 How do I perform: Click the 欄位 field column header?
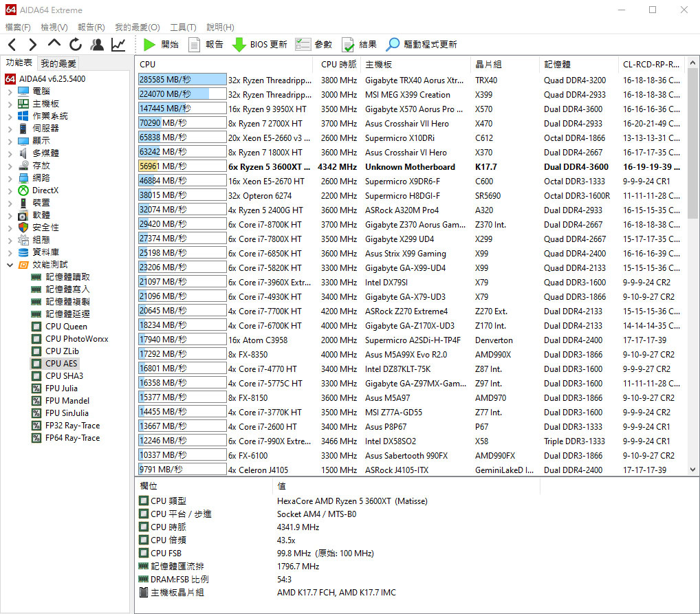click(204, 486)
